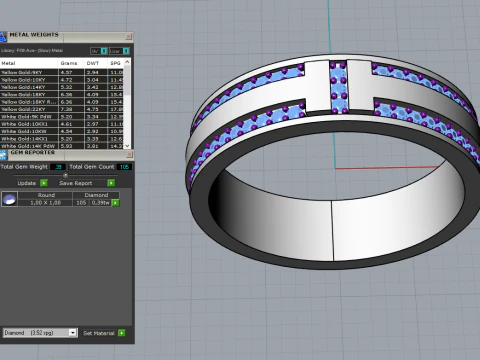Close the Gem Reporter panel

129,154
